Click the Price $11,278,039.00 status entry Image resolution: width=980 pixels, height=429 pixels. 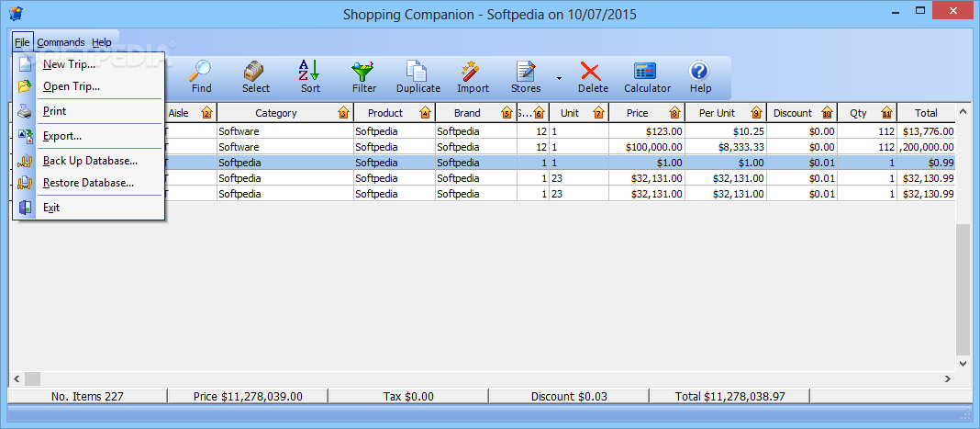point(248,397)
